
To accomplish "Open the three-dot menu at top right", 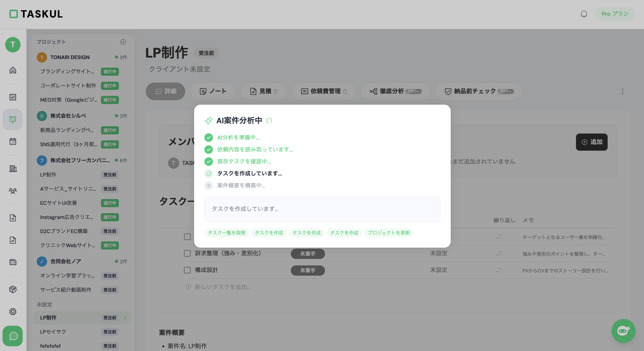I will (622, 92).
